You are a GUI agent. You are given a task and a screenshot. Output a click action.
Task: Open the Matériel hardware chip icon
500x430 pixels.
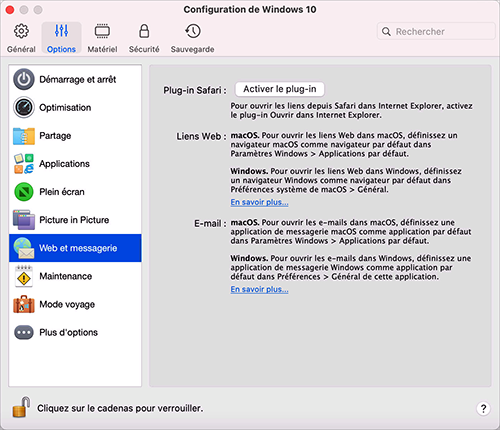click(102, 31)
